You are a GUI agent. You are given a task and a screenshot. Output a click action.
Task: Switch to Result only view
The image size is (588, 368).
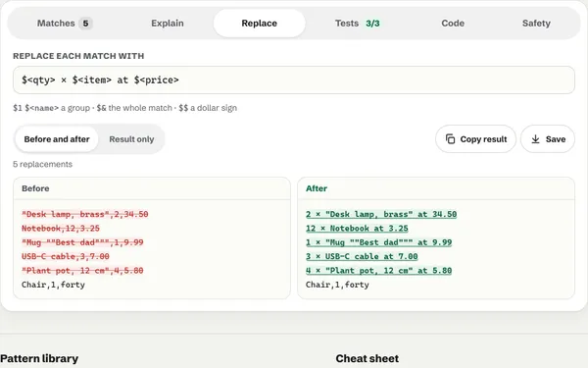tap(131, 139)
